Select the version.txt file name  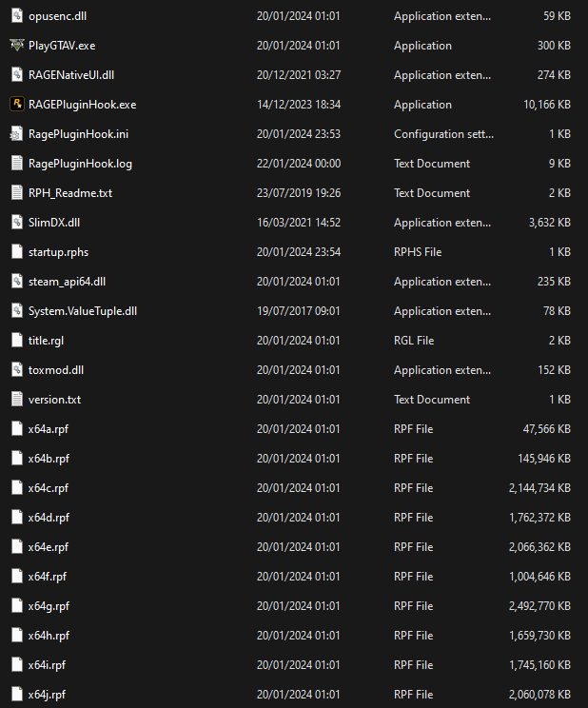[54, 400]
